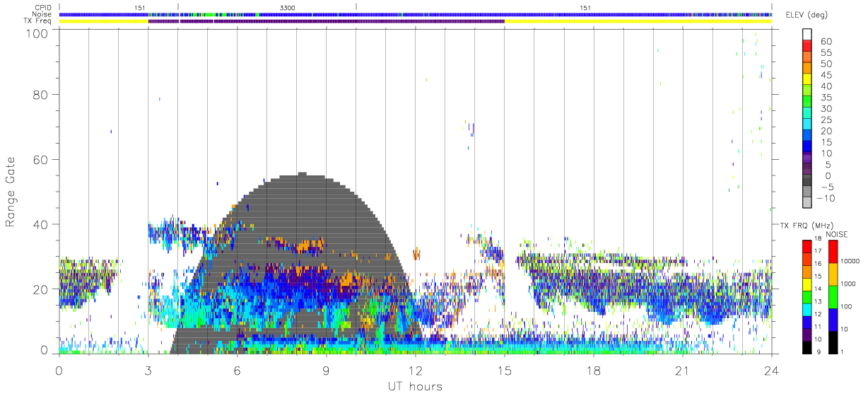
Task: Click the second CPID 151 label near hour 18
Action: point(585,7)
